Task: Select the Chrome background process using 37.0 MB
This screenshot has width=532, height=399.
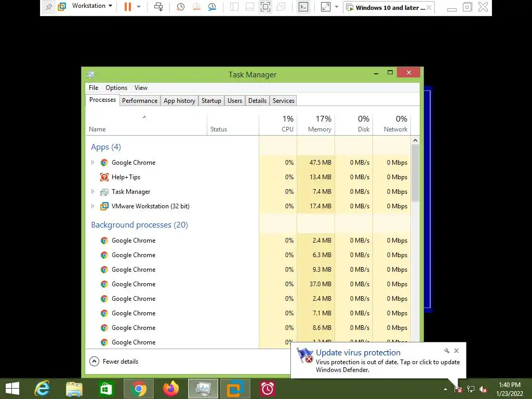Action: coord(248,284)
